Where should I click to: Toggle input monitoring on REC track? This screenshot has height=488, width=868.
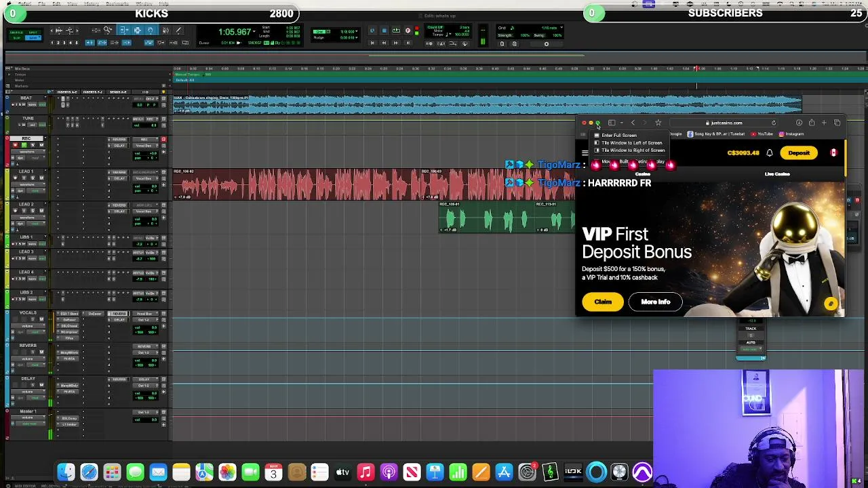tap(24, 145)
